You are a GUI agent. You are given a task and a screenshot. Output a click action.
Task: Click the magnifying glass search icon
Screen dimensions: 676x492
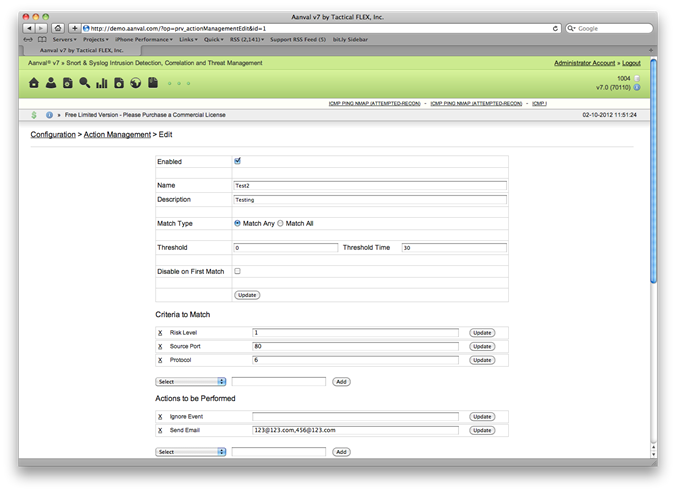point(85,83)
